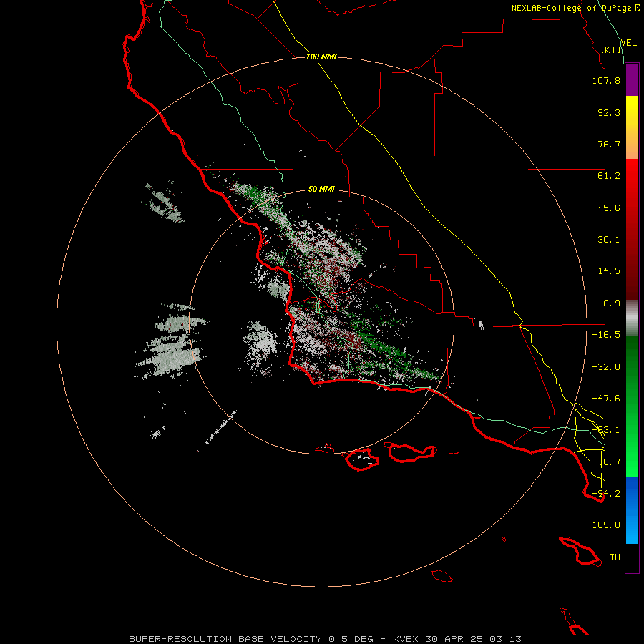This screenshot has height=644, width=644.
Task: Pick the green segment of velocity color bar
Action: coord(632,406)
